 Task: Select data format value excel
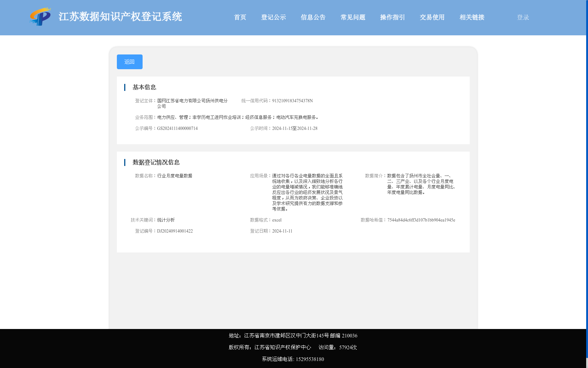click(277, 220)
